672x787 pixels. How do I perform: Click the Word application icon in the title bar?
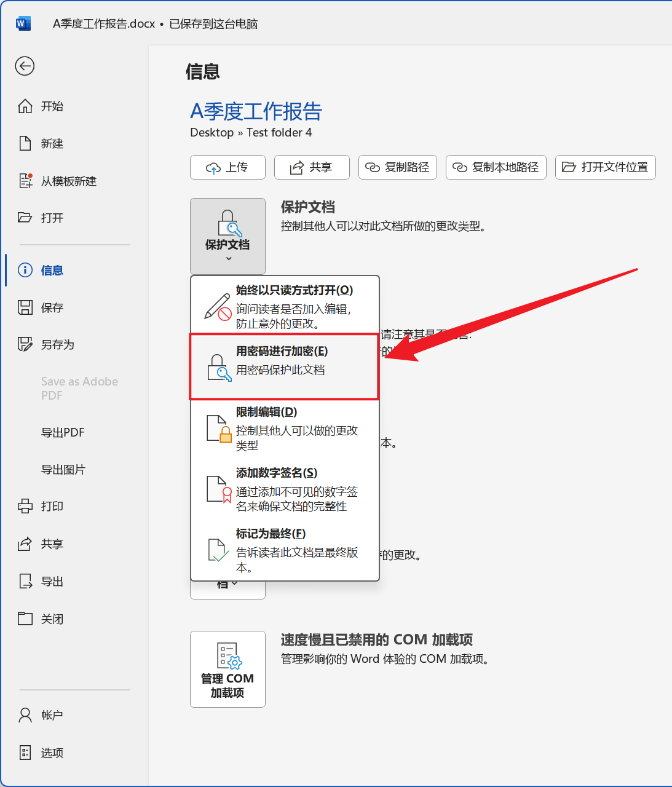pyautogui.click(x=23, y=23)
